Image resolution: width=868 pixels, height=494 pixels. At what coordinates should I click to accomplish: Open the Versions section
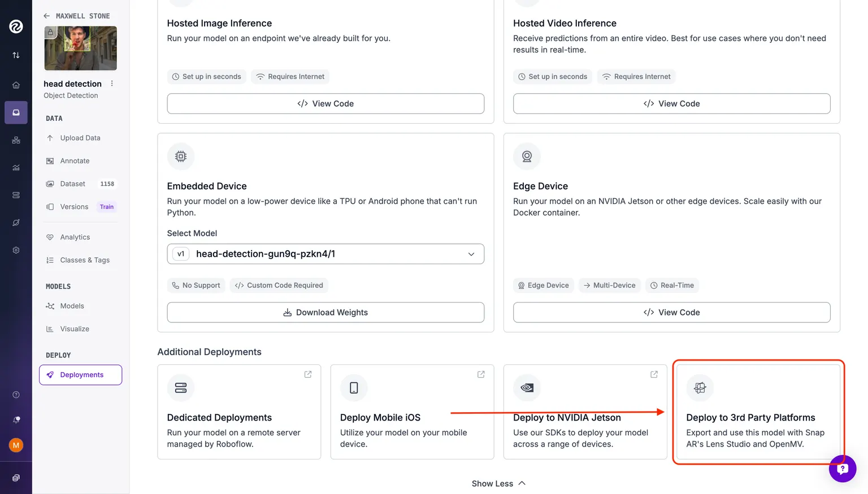click(x=74, y=207)
